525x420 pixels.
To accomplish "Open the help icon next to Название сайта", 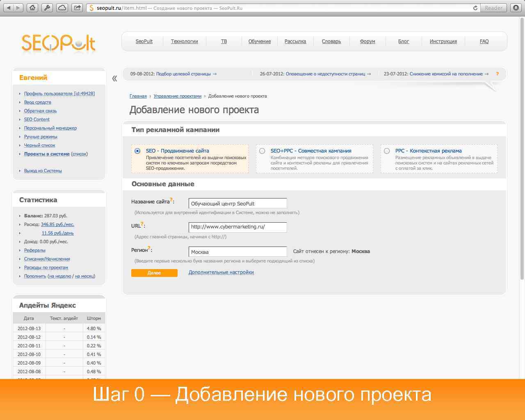I will (x=171, y=199).
